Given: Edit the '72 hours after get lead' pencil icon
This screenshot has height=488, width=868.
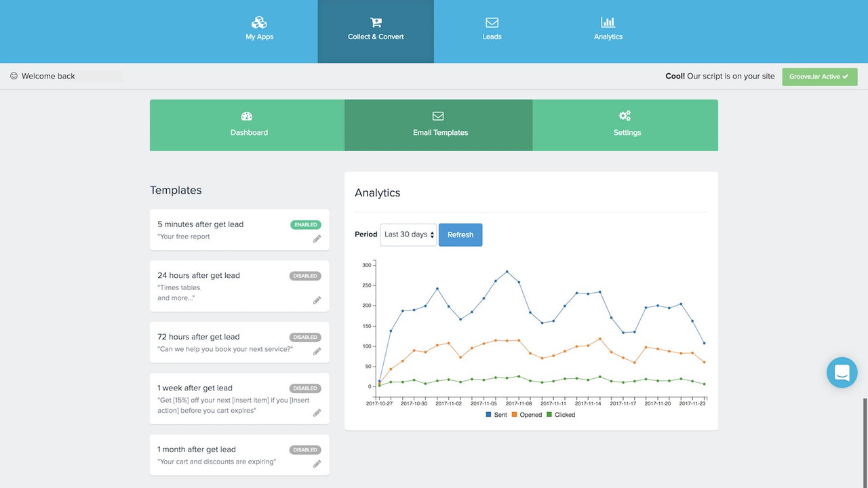Looking at the screenshot, I should 317,351.
